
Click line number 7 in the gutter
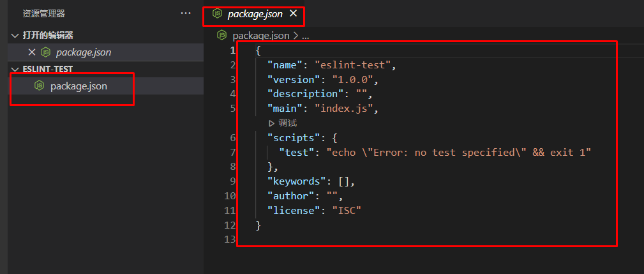(232, 152)
